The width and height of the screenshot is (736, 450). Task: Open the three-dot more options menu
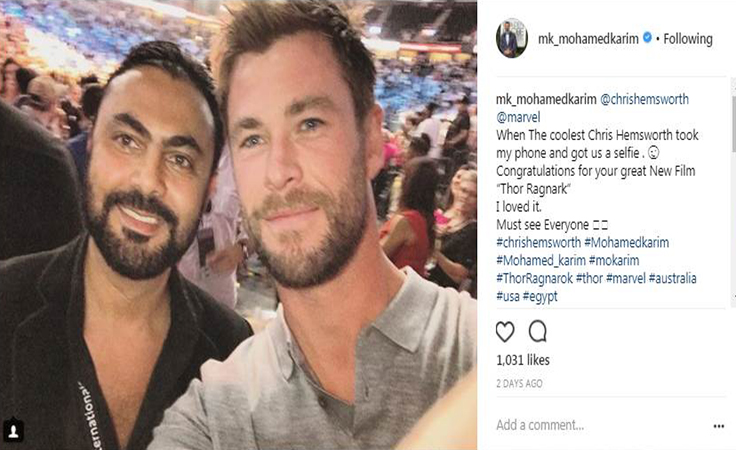click(x=719, y=426)
